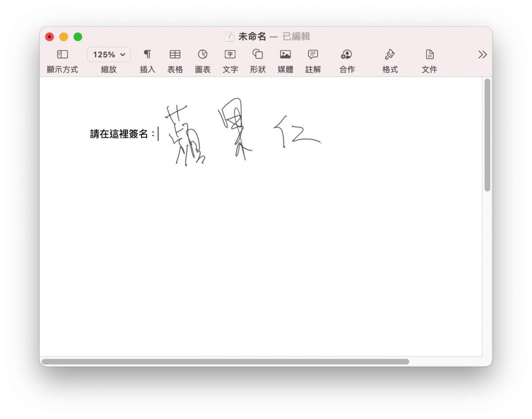The image size is (532, 419).
Task: Minimize the window with the yellow button
Action: (x=64, y=37)
